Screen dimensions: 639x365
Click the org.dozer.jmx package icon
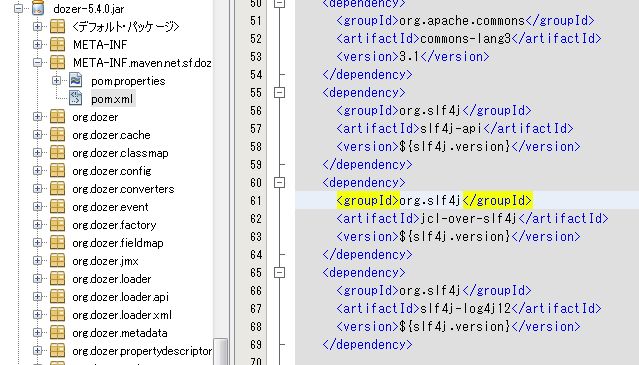click(x=57, y=260)
